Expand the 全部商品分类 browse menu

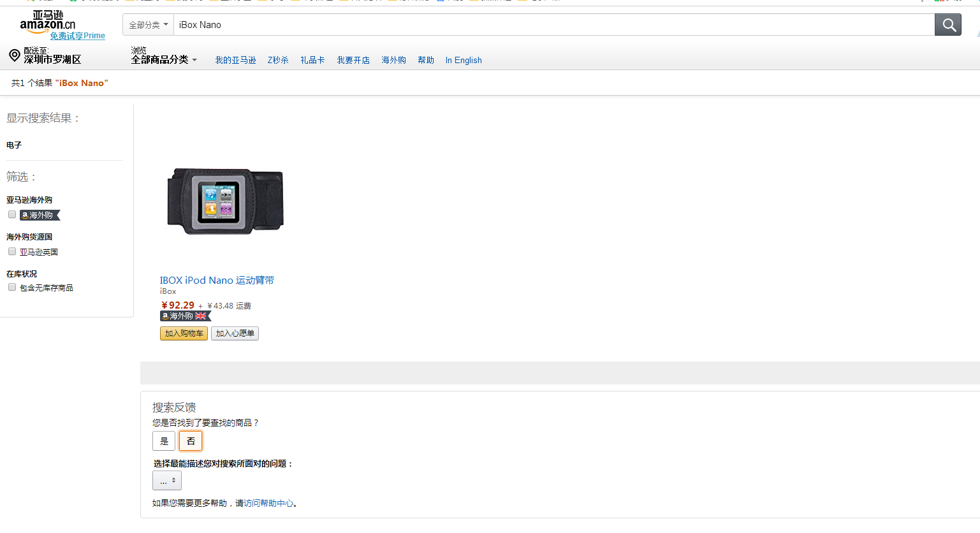[x=164, y=59]
